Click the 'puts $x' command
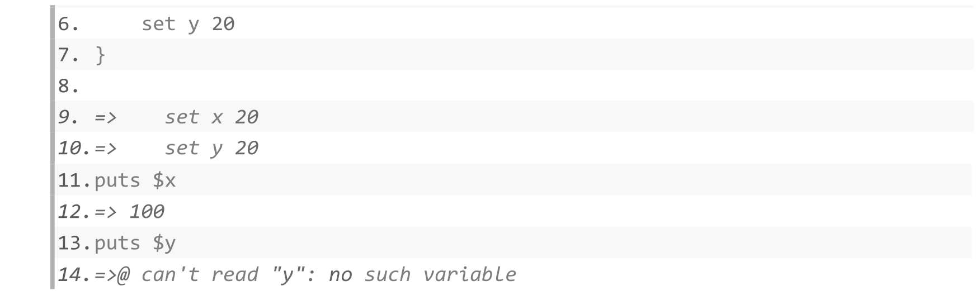The image size is (980, 295). 135,180
